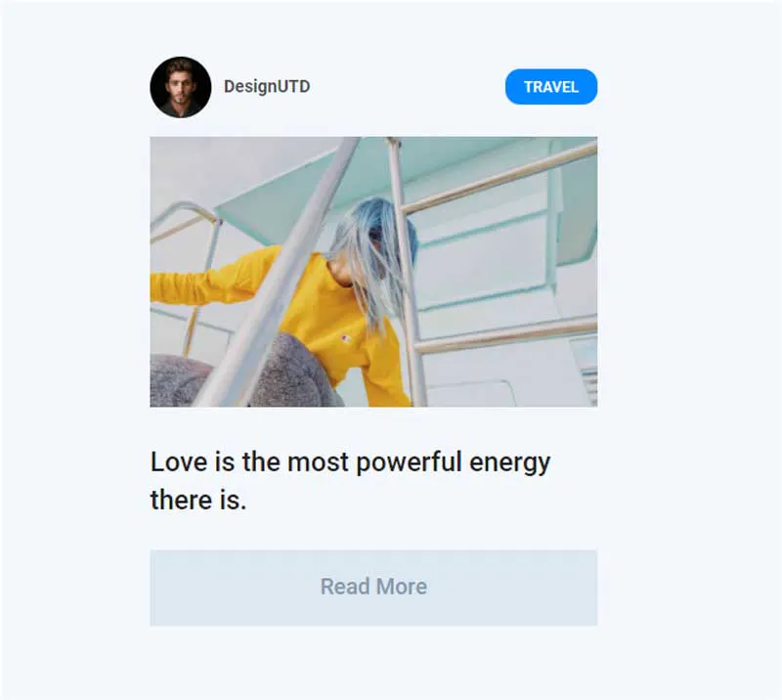Open the DesignUTD author profile name

pos(267,86)
